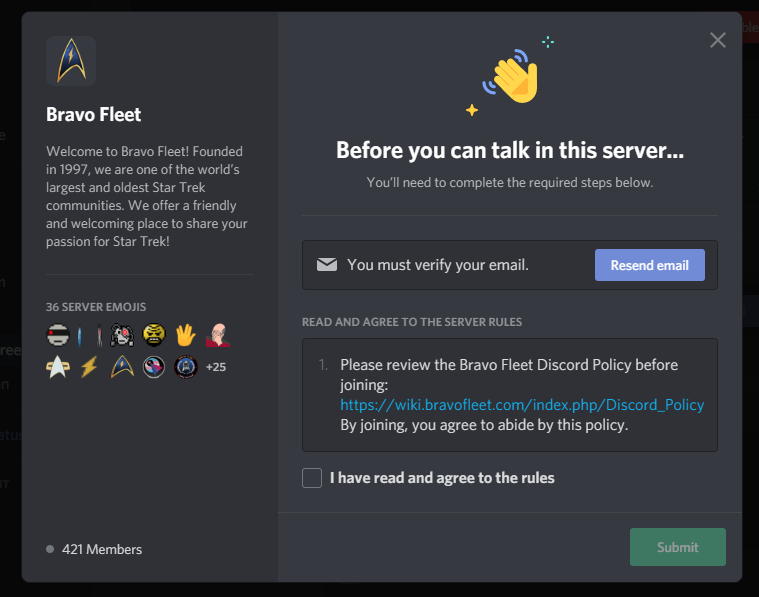Click the gold lightning bolt emoji
This screenshot has height=597, width=759.
click(x=90, y=367)
